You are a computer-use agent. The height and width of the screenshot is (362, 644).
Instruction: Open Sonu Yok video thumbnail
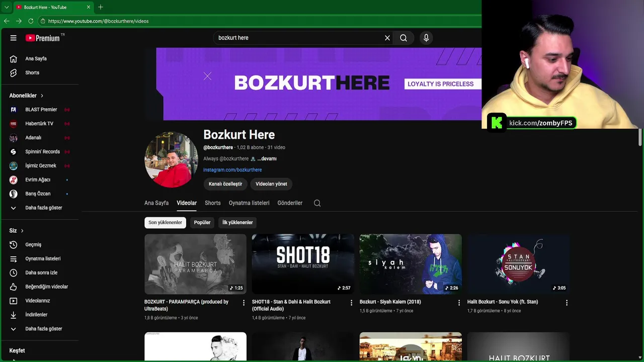(x=518, y=264)
